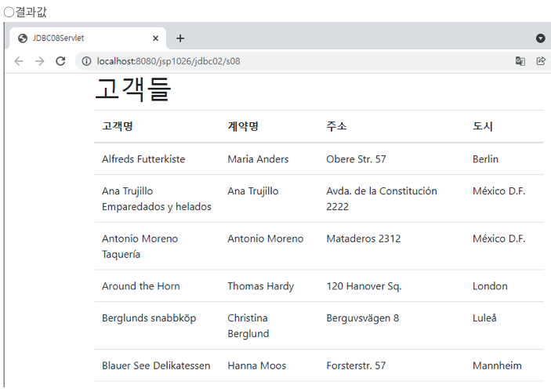Screen dimensions: 551x392
Task: Select the Luleå city cell
Action: (x=484, y=318)
